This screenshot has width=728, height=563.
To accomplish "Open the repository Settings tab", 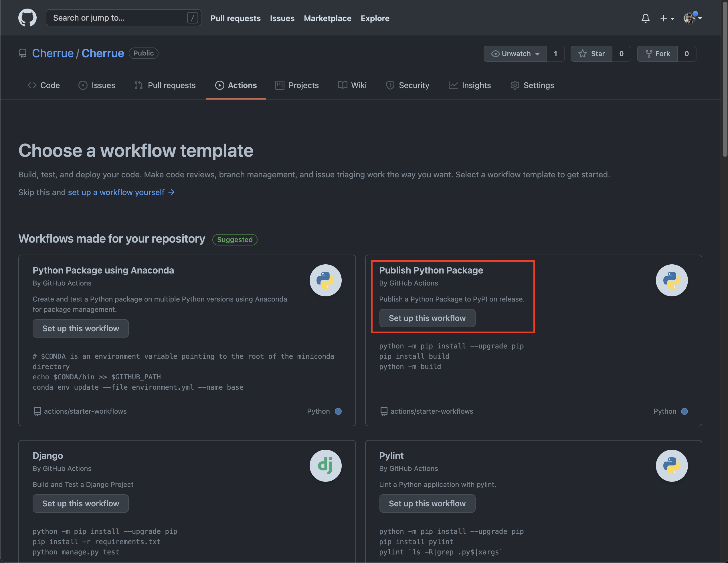I will coord(532,85).
